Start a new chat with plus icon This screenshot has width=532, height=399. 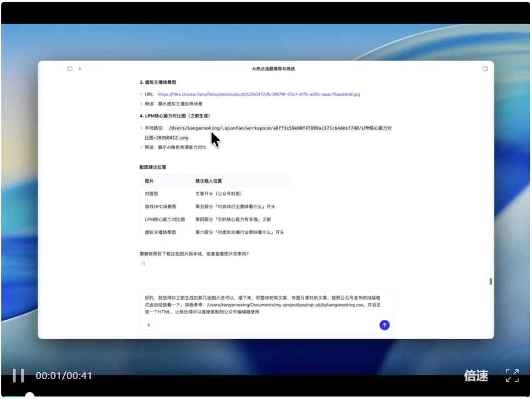pos(79,69)
